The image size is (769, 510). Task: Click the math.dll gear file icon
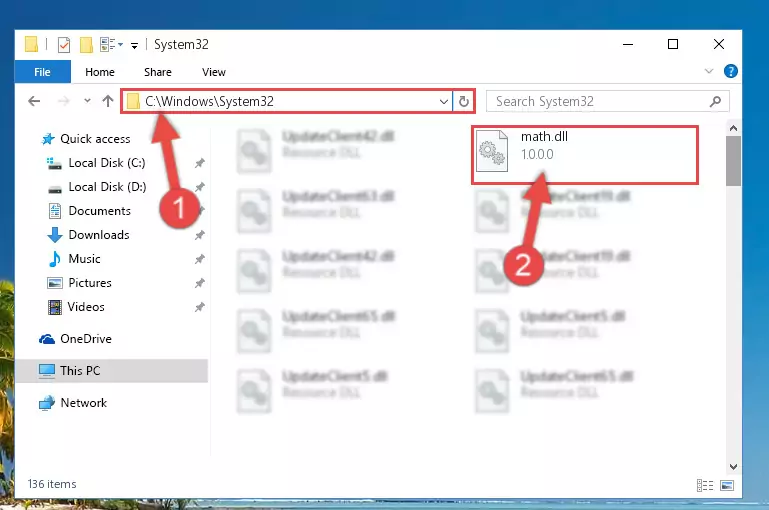coord(492,152)
